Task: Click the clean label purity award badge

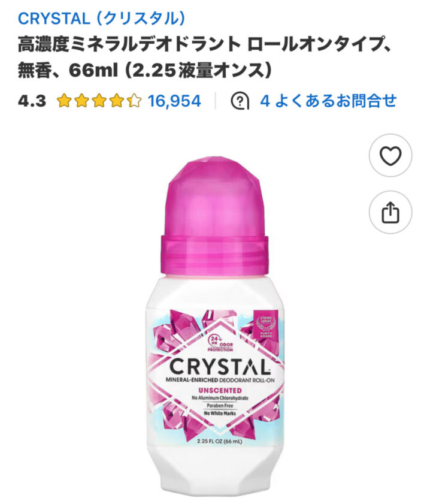Action: pos(266,327)
